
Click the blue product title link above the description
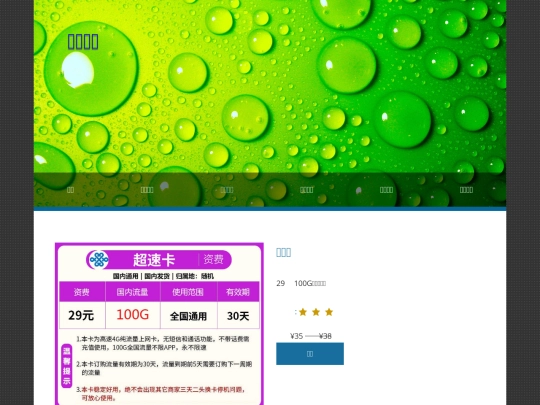point(283,252)
